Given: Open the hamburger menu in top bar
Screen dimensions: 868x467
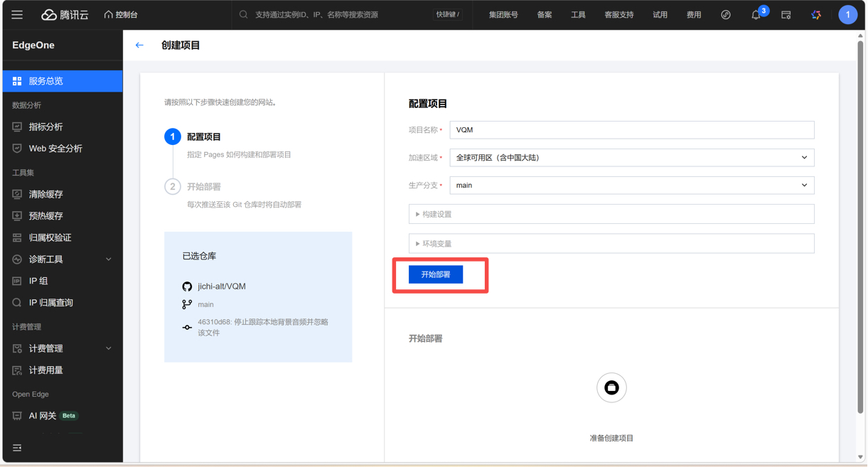Looking at the screenshot, I should coord(17,14).
